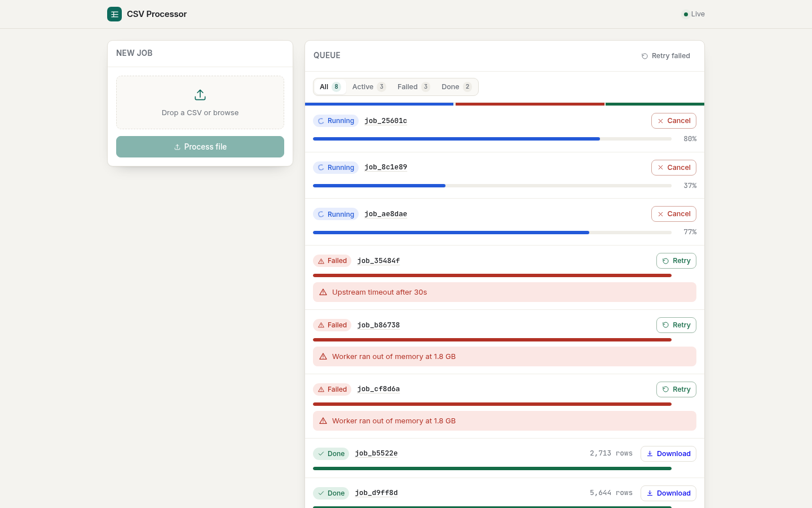The height and width of the screenshot is (508, 812).
Task: Retry failed job_b86738
Action: click(x=676, y=325)
